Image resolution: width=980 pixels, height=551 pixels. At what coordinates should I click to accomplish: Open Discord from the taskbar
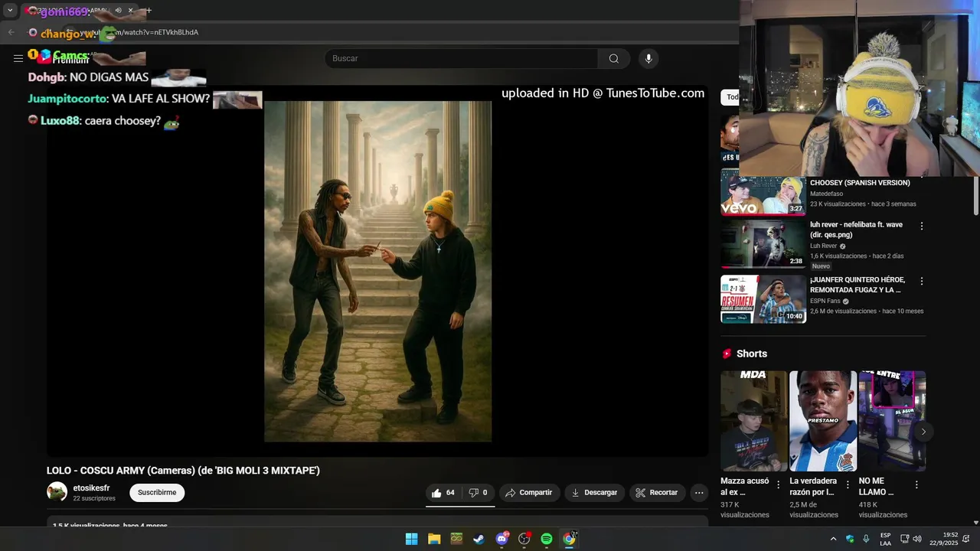tap(501, 539)
